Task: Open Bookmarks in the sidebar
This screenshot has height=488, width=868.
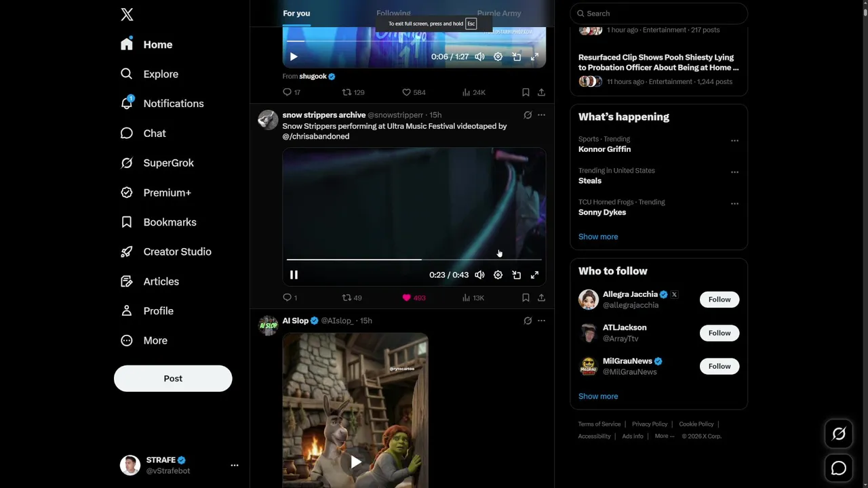Action: click(159, 222)
